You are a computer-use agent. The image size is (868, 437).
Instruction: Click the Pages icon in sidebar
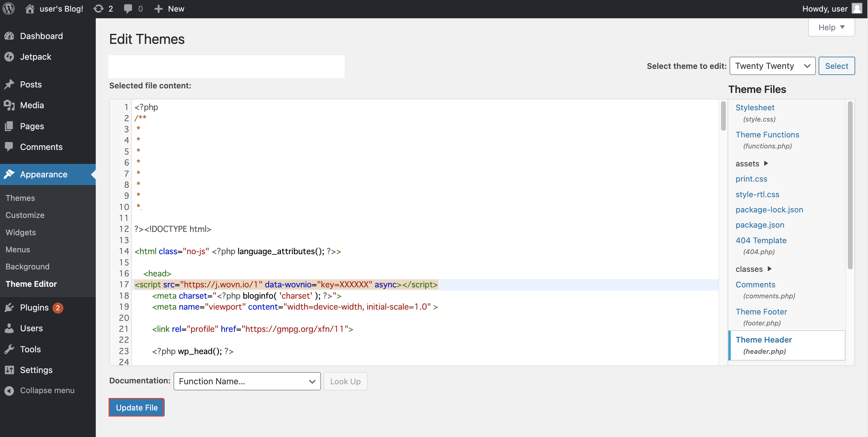pos(9,126)
